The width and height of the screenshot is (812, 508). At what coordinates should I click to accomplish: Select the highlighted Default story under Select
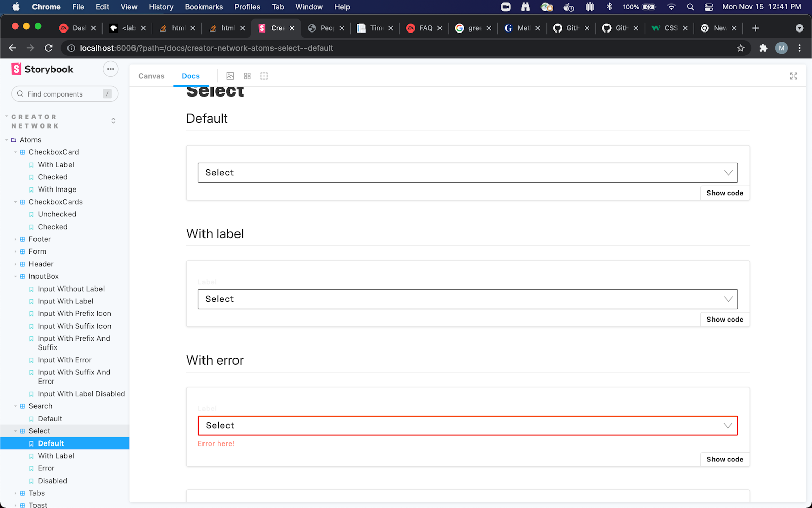[x=64, y=443]
